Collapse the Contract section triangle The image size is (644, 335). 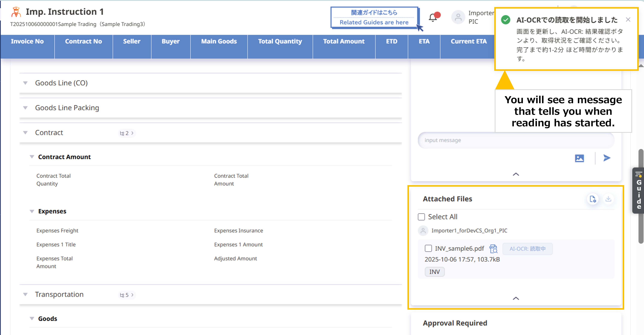25,133
